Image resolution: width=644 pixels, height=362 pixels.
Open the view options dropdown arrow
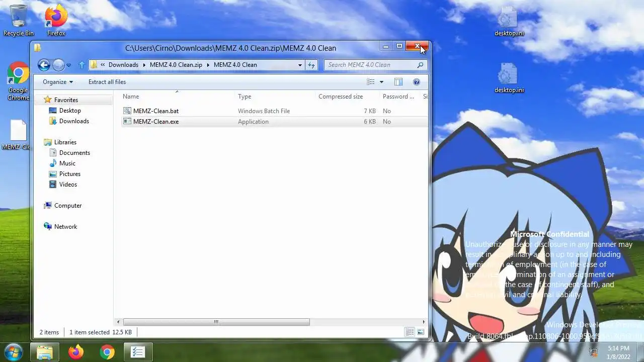pyautogui.click(x=381, y=82)
